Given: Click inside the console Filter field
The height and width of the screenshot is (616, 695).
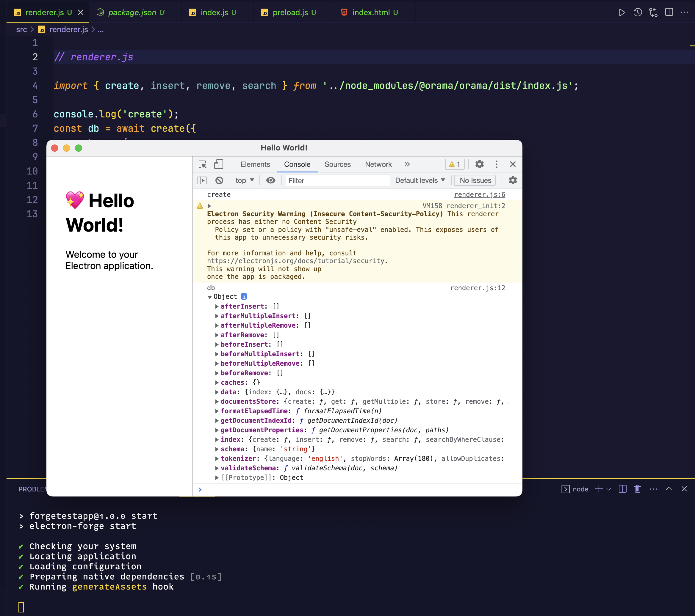Looking at the screenshot, I should pyautogui.click(x=338, y=180).
